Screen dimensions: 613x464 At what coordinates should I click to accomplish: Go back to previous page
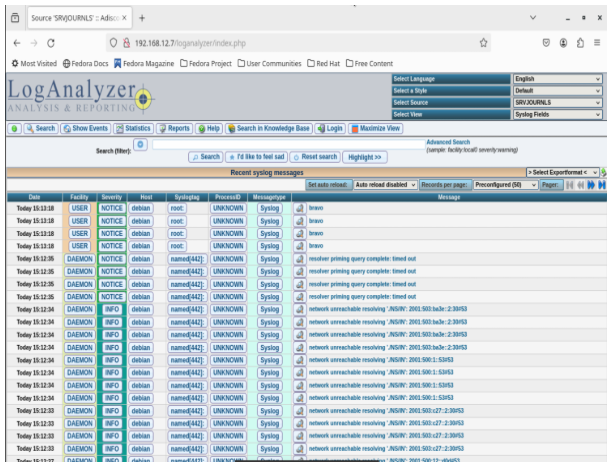pyautogui.click(x=17, y=43)
